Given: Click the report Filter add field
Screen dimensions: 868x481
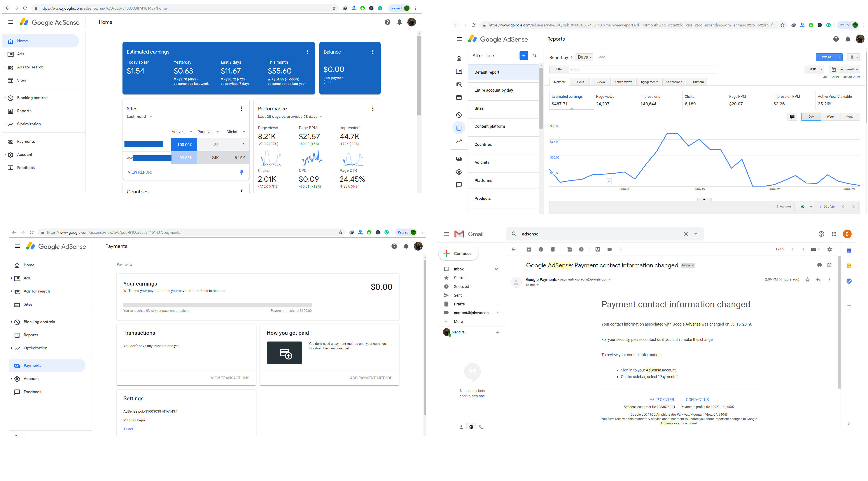Looking at the screenshot, I should pos(642,69).
